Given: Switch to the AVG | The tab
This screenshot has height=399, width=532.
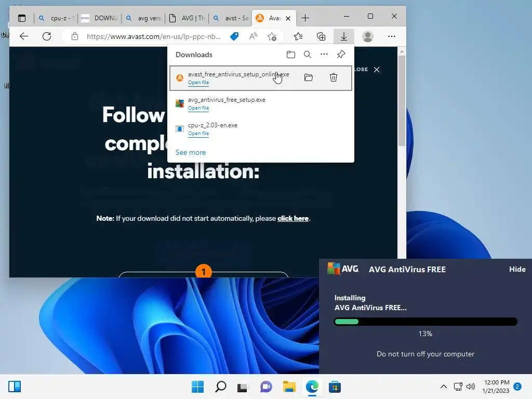Looking at the screenshot, I should [187, 18].
